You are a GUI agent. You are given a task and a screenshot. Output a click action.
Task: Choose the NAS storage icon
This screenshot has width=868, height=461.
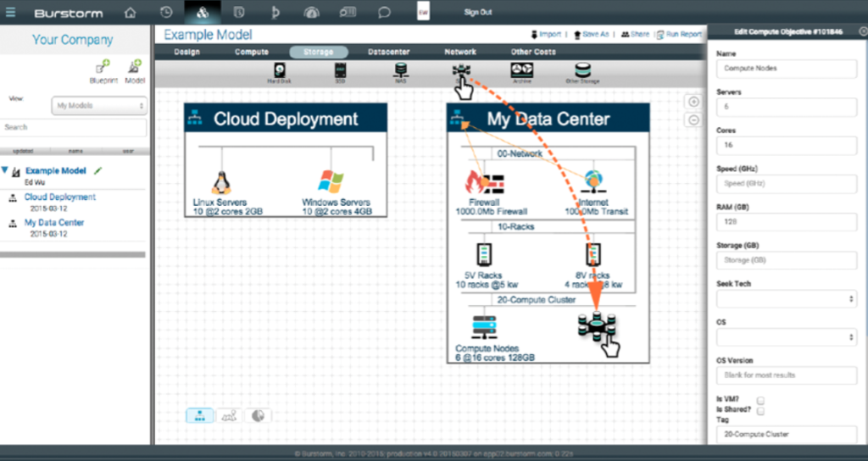[x=399, y=71]
